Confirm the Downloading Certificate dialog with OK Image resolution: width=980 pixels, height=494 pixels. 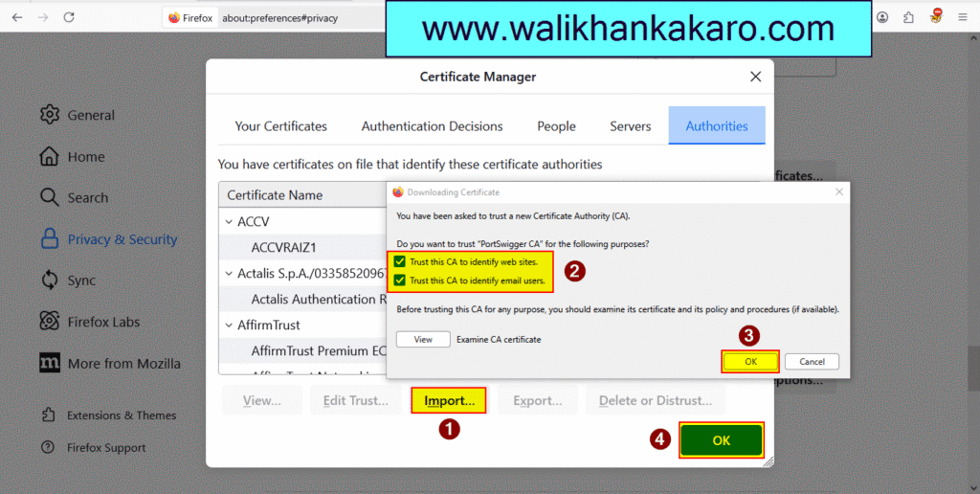tap(750, 362)
